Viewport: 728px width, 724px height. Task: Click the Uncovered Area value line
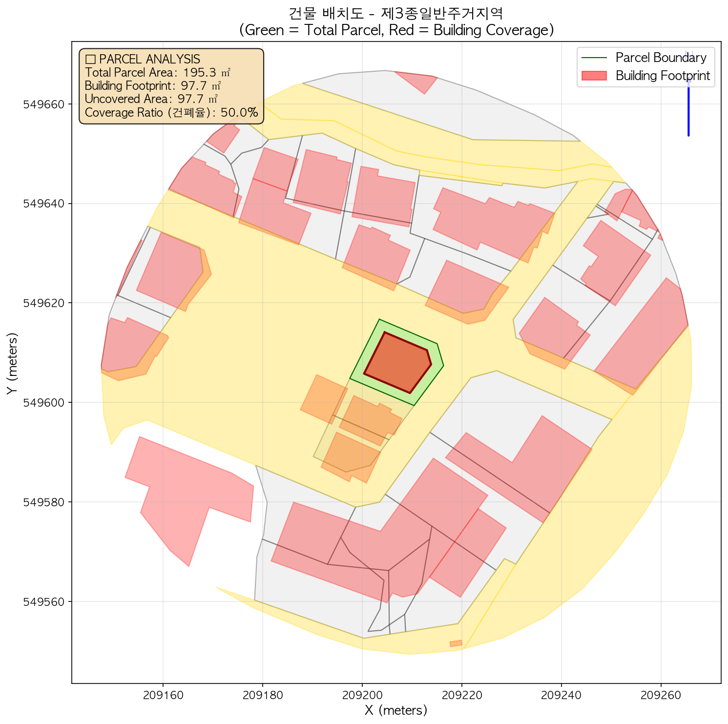point(151,100)
